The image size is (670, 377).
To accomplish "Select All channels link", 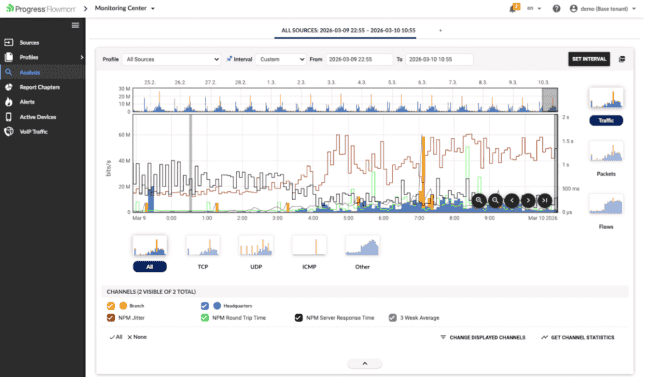I will [116, 337].
